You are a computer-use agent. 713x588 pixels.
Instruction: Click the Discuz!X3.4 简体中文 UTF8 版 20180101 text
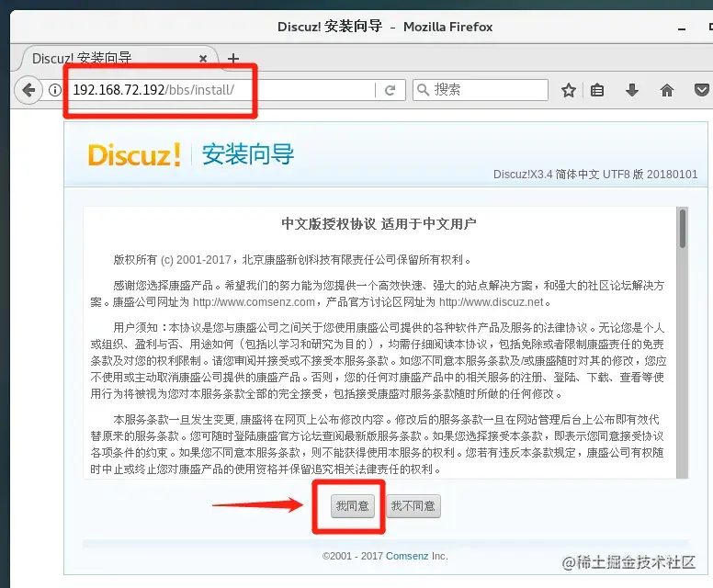[595, 175]
